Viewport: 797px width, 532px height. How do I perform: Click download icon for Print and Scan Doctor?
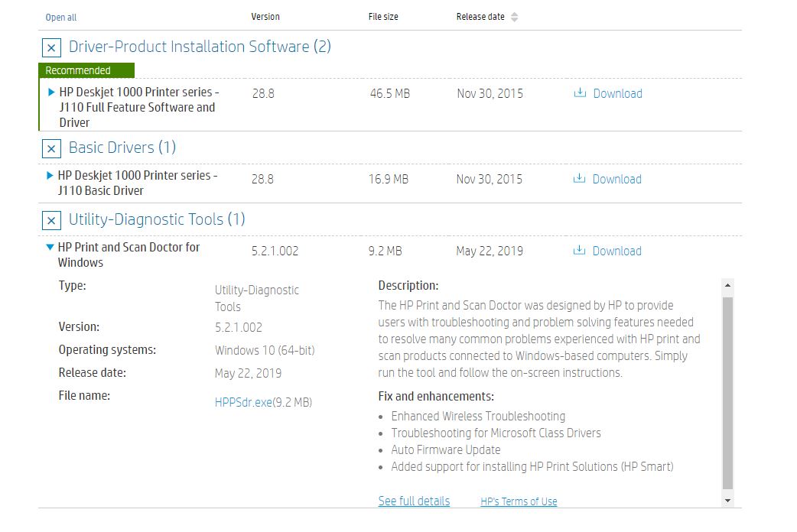(580, 251)
